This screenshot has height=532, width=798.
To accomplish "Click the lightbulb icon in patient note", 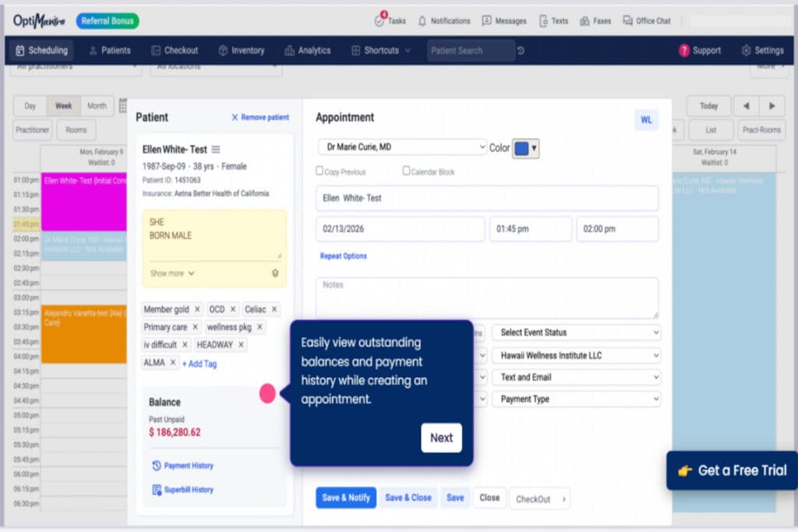I will (274, 273).
